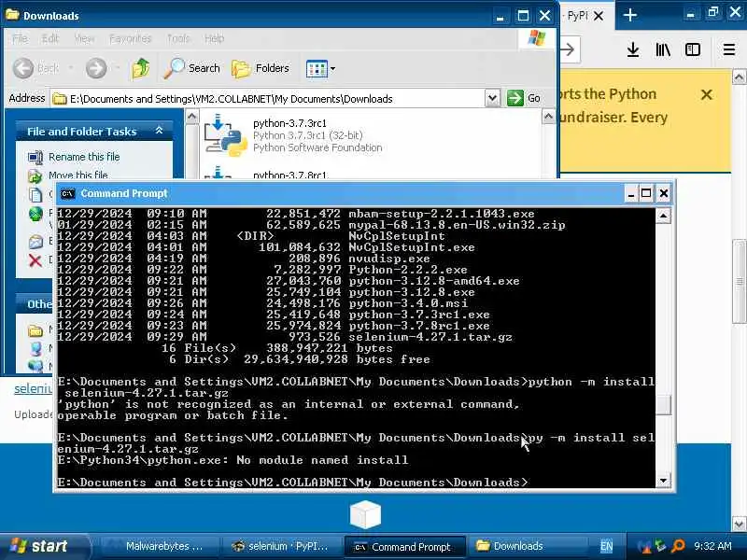The width and height of the screenshot is (747, 560).
Task: Open browser Downloads panel arrow
Action: [633, 49]
